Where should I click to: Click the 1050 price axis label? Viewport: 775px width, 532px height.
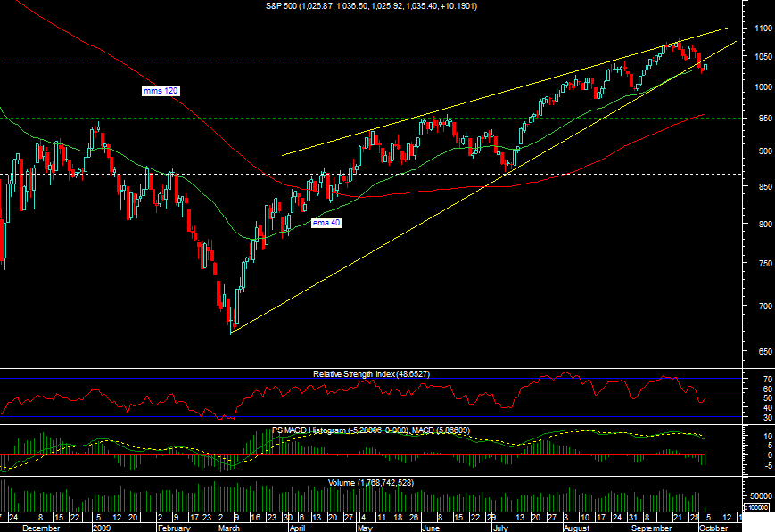[x=763, y=57]
